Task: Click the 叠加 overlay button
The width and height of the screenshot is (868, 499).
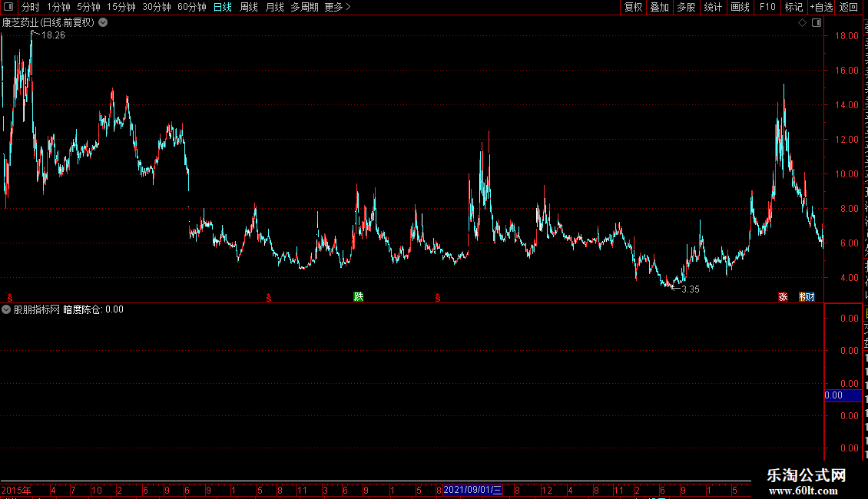Action: click(x=659, y=7)
